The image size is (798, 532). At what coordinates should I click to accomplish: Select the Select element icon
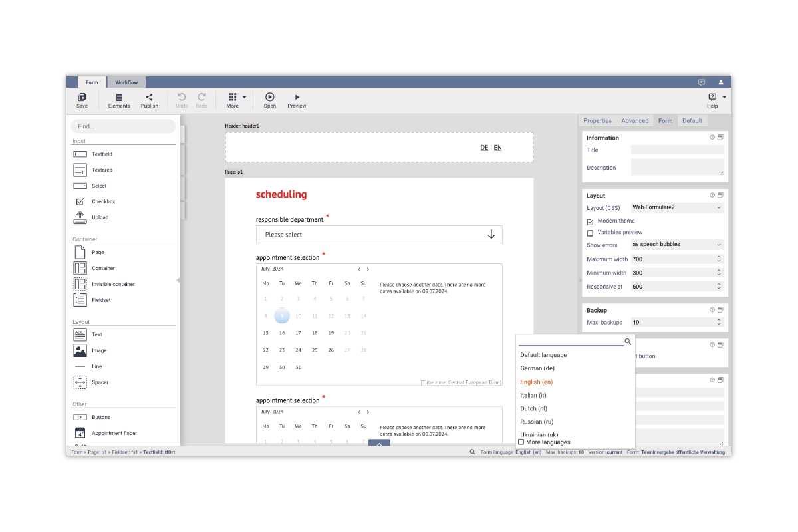tap(80, 186)
